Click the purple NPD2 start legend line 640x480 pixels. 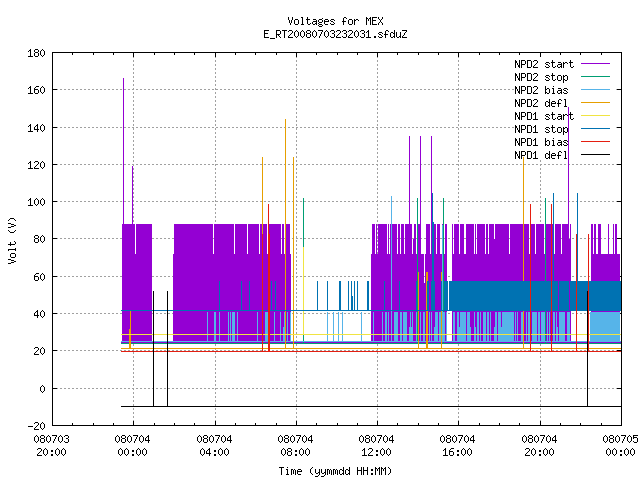595,64
